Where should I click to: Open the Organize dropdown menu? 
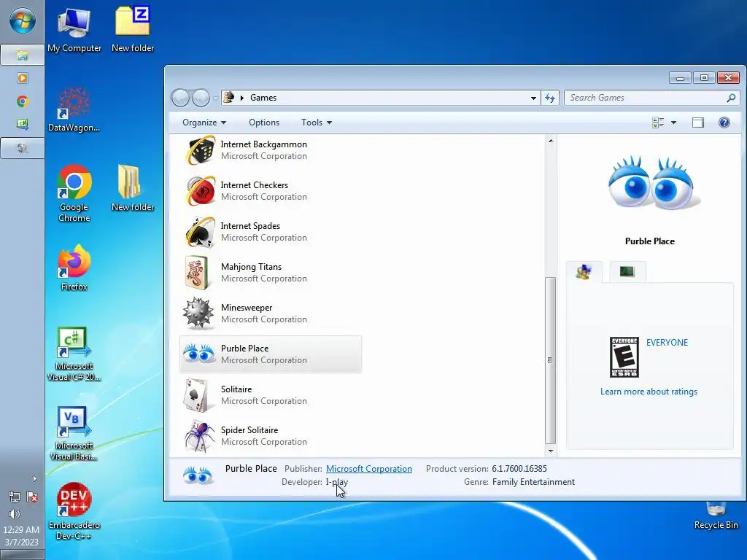pyautogui.click(x=204, y=122)
